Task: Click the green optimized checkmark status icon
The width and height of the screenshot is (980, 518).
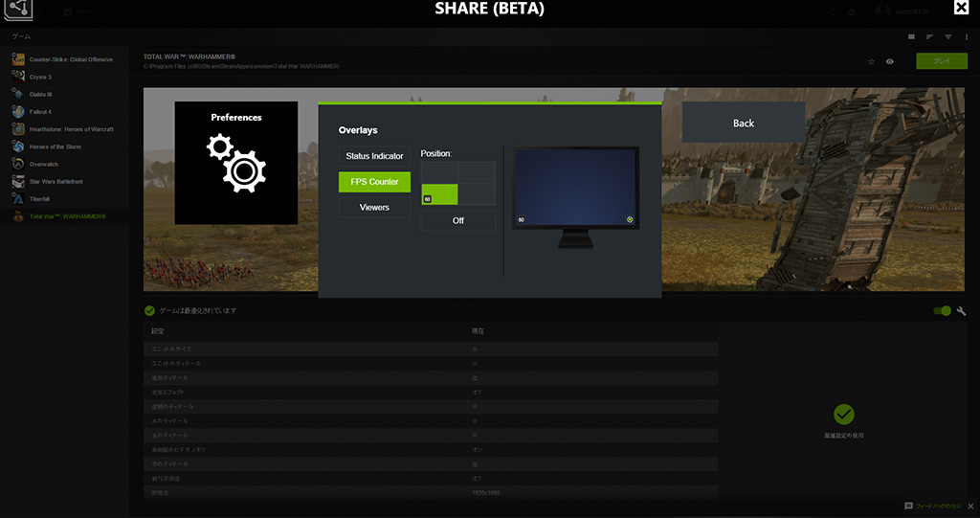Action: pos(149,311)
